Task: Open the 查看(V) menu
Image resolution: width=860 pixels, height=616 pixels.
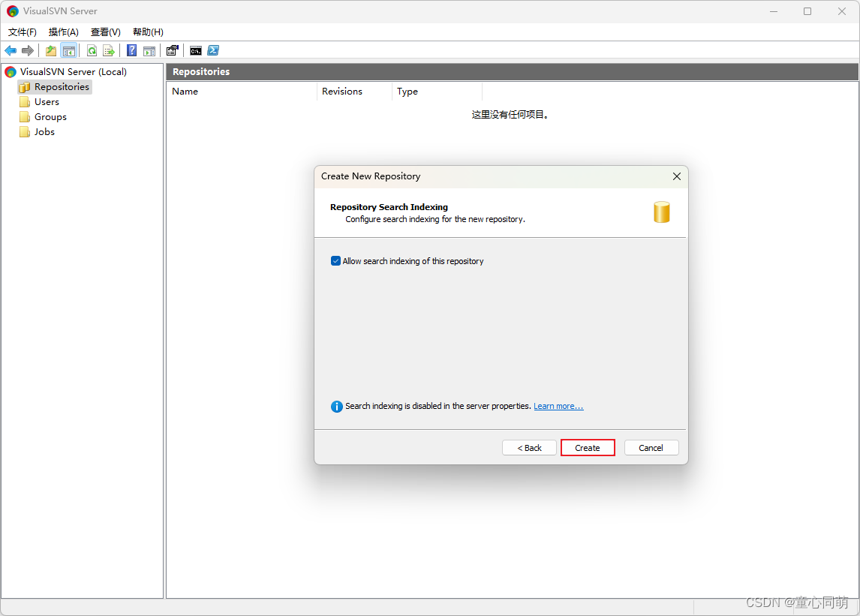Action: tap(105, 32)
